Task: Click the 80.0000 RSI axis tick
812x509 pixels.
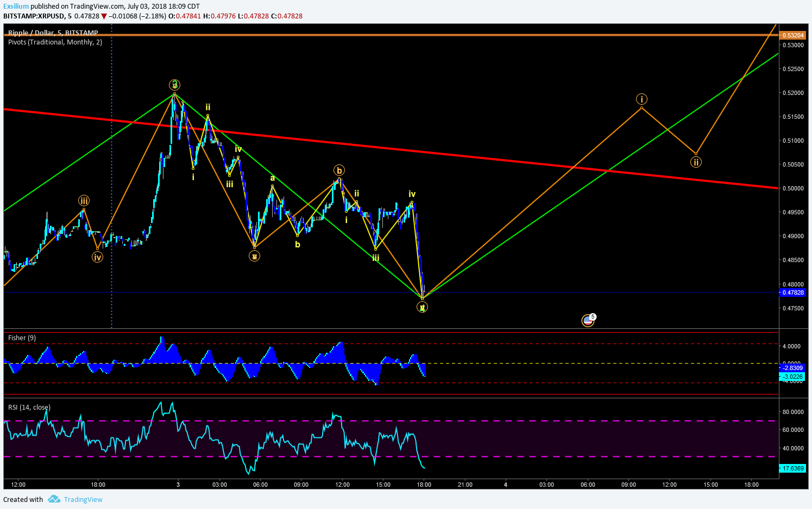Action: [x=793, y=412]
